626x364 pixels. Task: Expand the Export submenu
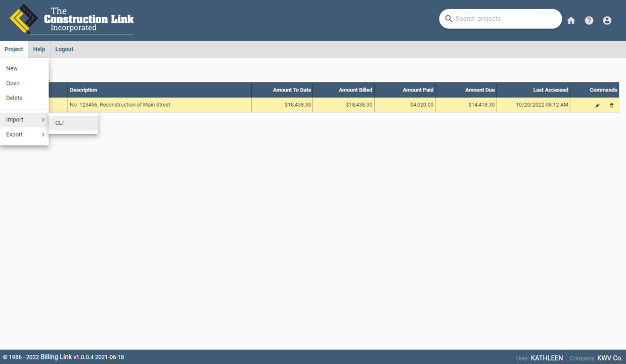[x=24, y=134]
